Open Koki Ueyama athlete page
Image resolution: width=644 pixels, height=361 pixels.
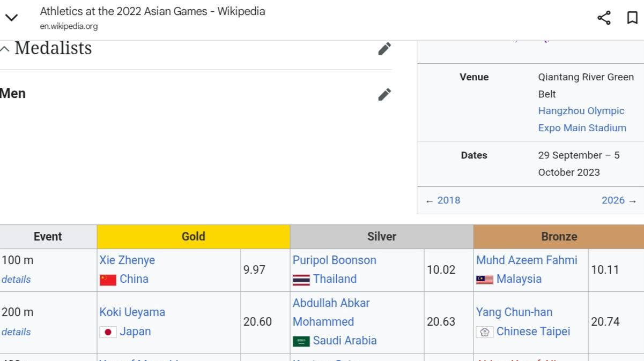click(x=132, y=312)
